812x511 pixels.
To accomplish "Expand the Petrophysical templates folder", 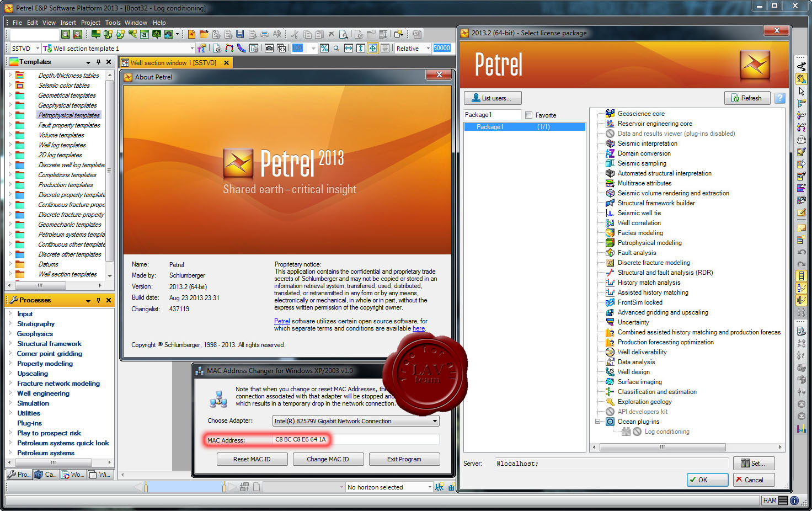I will point(10,115).
